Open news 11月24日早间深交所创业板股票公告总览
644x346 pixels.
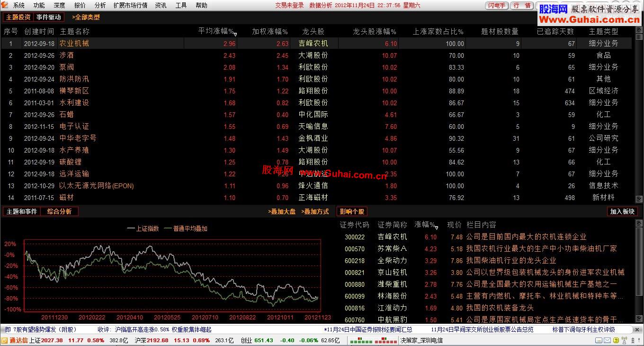click(482, 329)
